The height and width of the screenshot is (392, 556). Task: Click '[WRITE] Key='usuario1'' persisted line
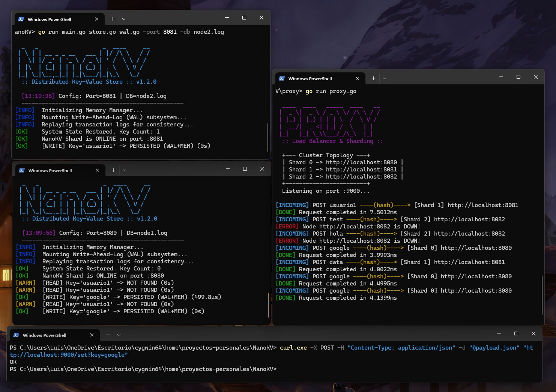pyautogui.click(x=113, y=146)
